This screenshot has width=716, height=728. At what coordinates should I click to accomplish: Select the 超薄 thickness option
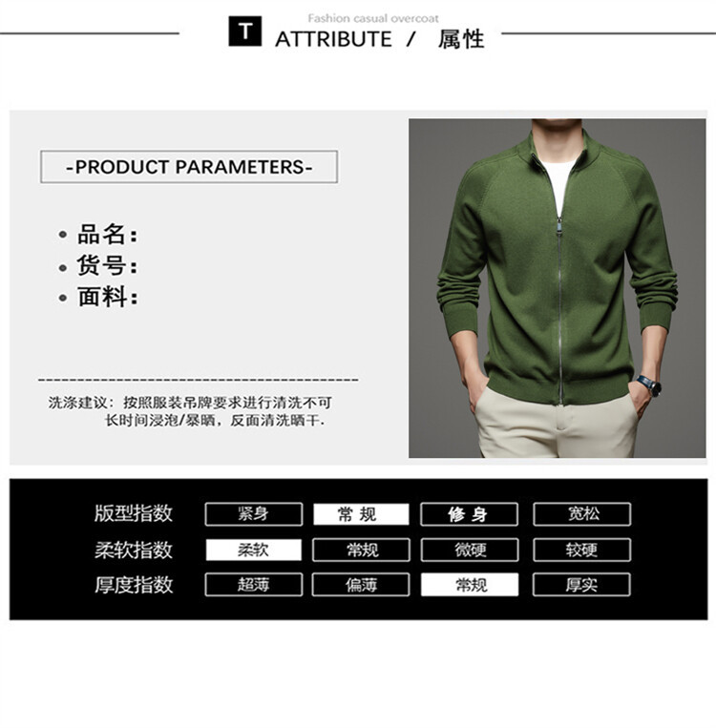coord(254,585)
